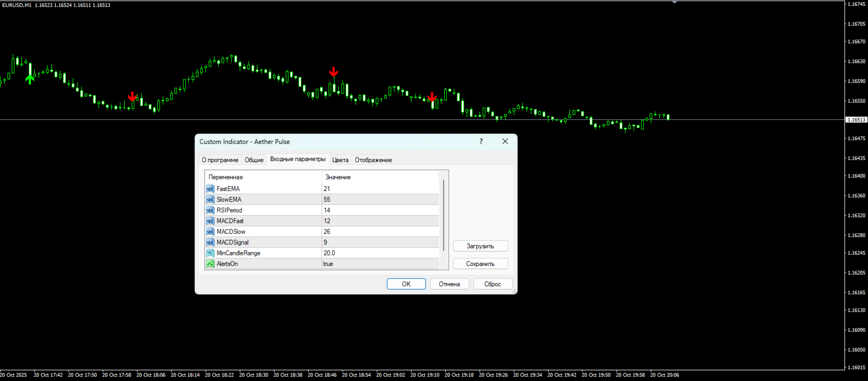Click the AlertsOn variable name
The height and width of the screenshot is (381, 868).
(x=227, y=264)
